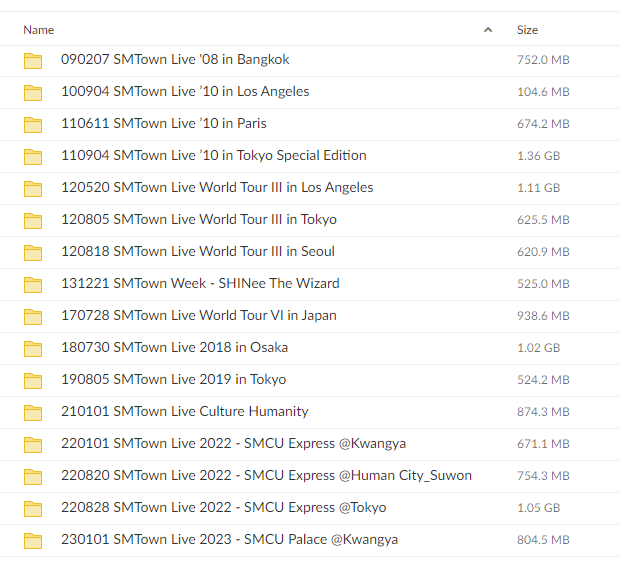Select the 671.1 MB size value
The image size is (620, 570).
click(x=543, y=444)
